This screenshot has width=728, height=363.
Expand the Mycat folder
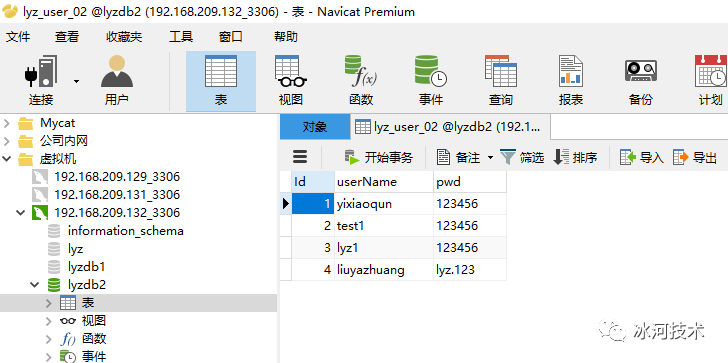click(6, 123)
